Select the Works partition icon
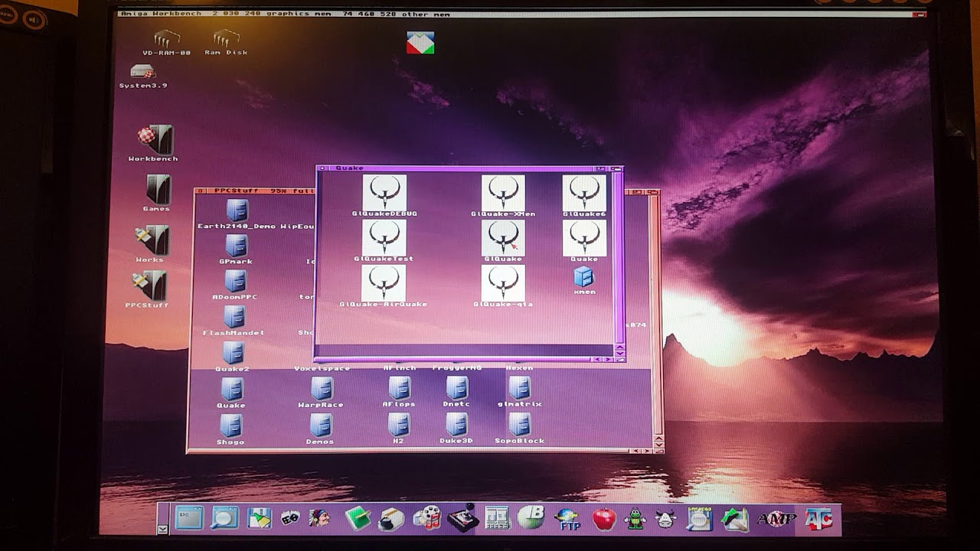 pyautogui.click(x=152, y=240)
